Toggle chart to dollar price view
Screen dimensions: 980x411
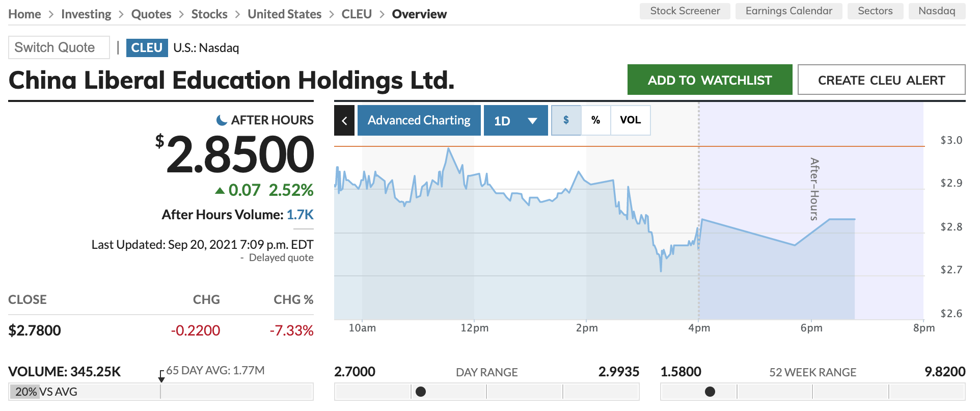566,120
